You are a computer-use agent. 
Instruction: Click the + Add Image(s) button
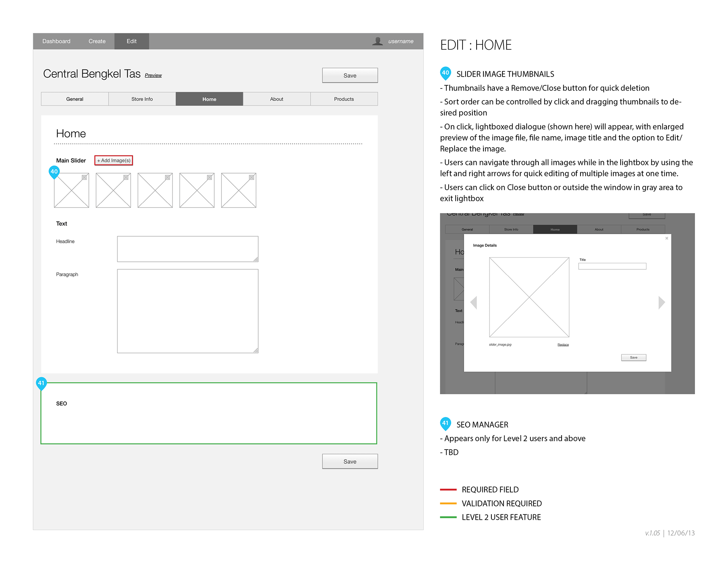(x=114, y=160)
